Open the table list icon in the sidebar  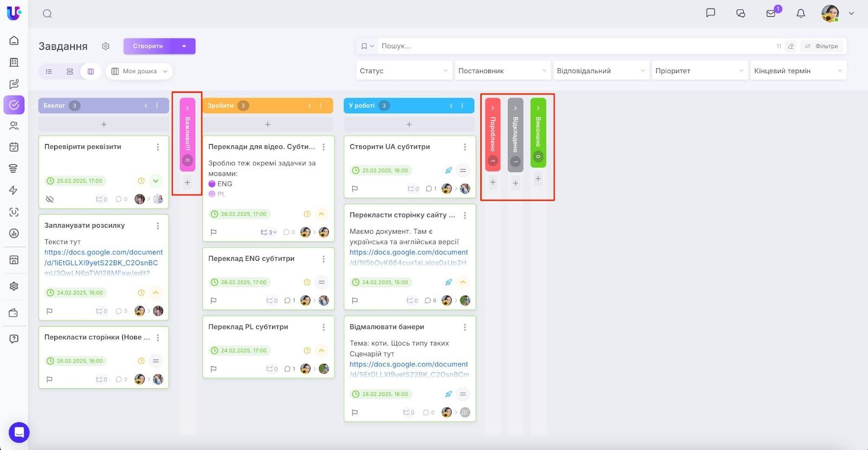[x=14, y=62]
